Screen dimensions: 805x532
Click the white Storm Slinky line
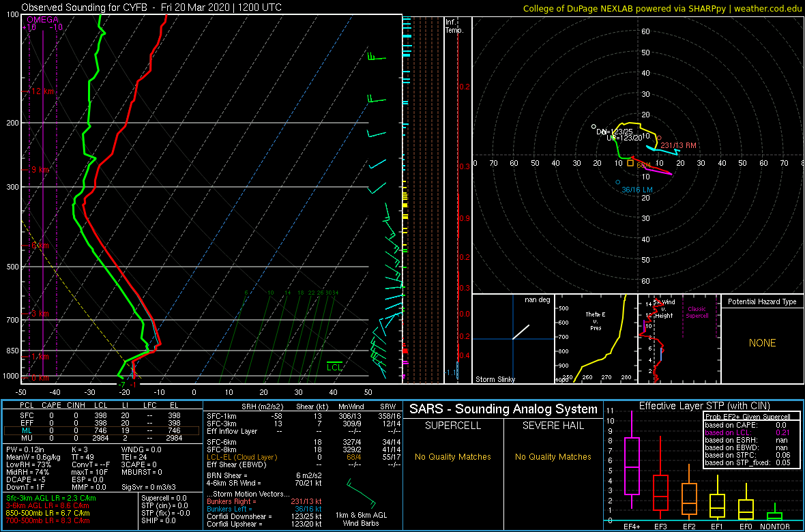click(x=521, y=332)
